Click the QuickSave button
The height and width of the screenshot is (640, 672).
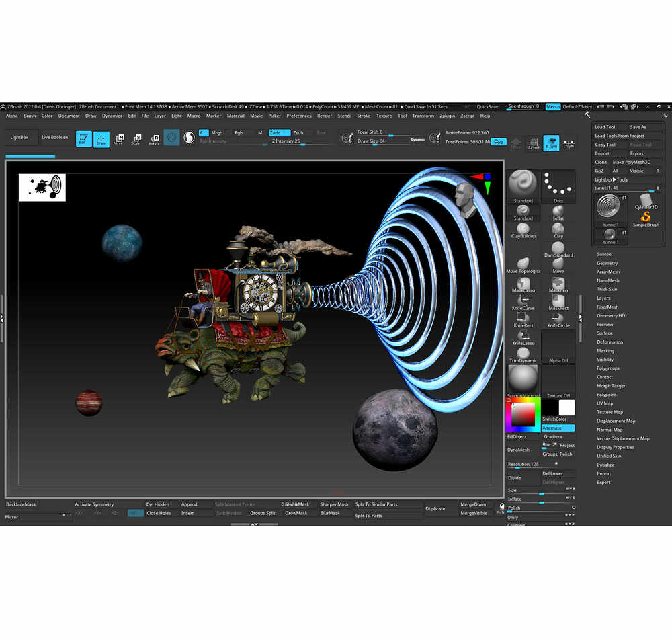(488, 106)
